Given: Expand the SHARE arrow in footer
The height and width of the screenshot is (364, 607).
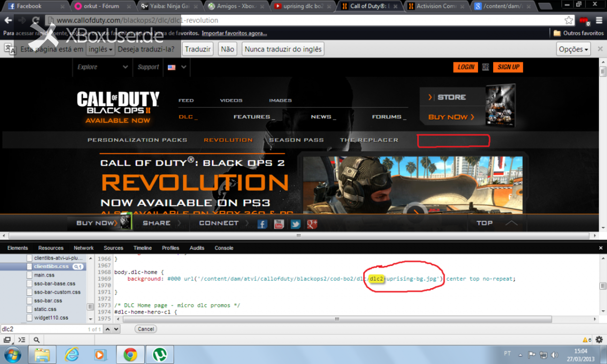Looking at the screenshot, I should click(x=179, y=223).
